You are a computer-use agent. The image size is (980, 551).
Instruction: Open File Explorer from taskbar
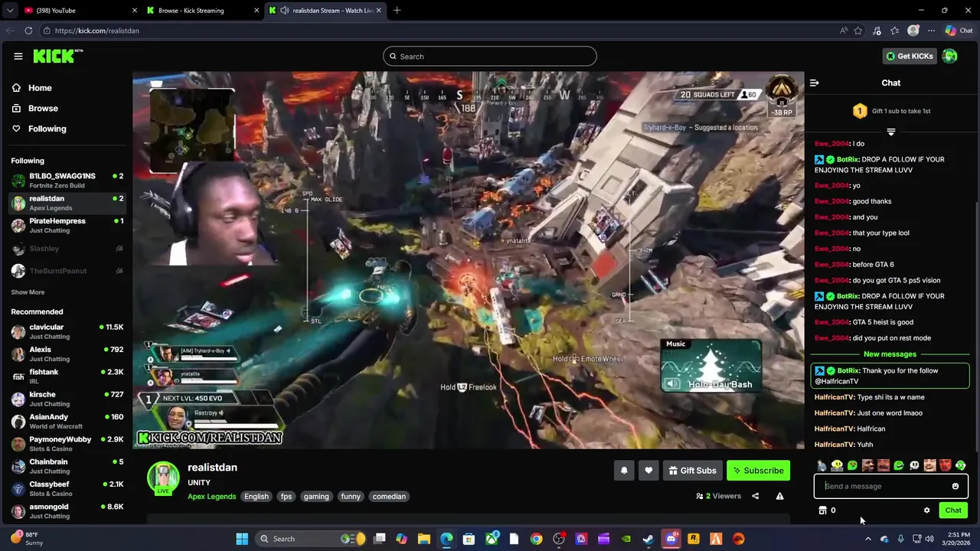pyautogui.click(x=423, y=539)
